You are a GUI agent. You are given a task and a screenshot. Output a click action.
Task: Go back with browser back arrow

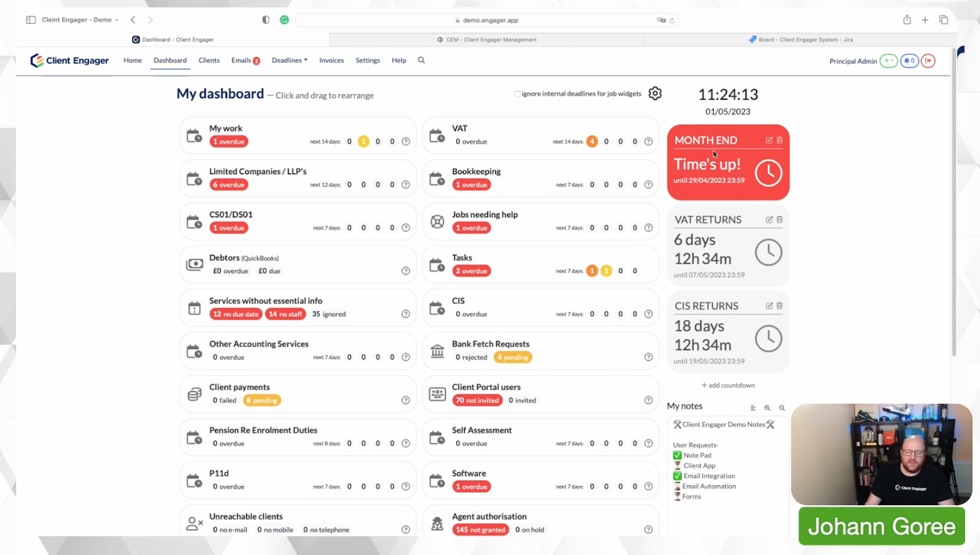133,20
